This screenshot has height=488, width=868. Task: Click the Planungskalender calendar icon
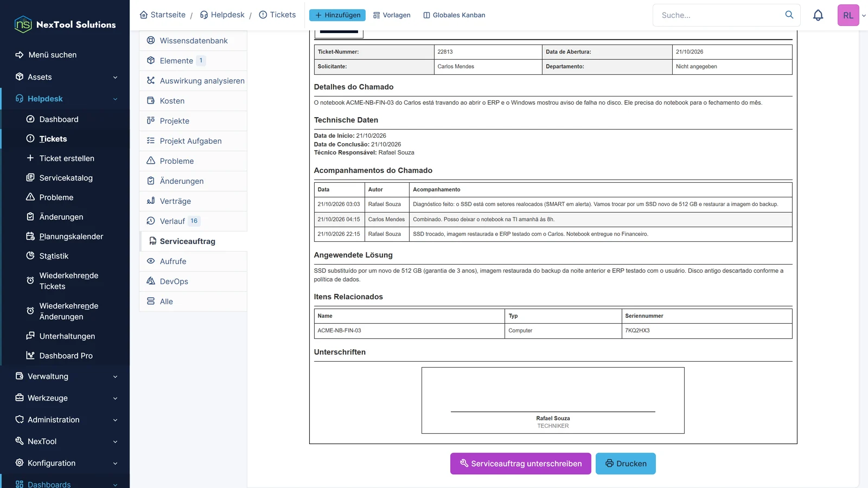pos(30,236)
